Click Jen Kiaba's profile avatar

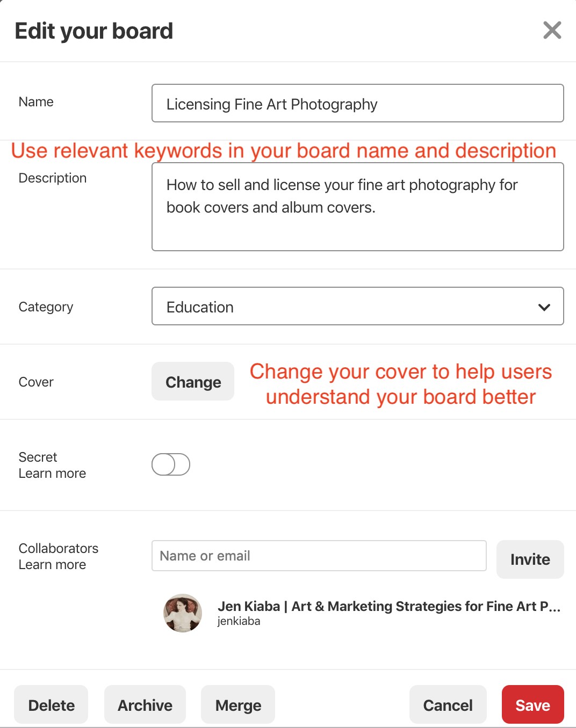(x=182, y=613)
